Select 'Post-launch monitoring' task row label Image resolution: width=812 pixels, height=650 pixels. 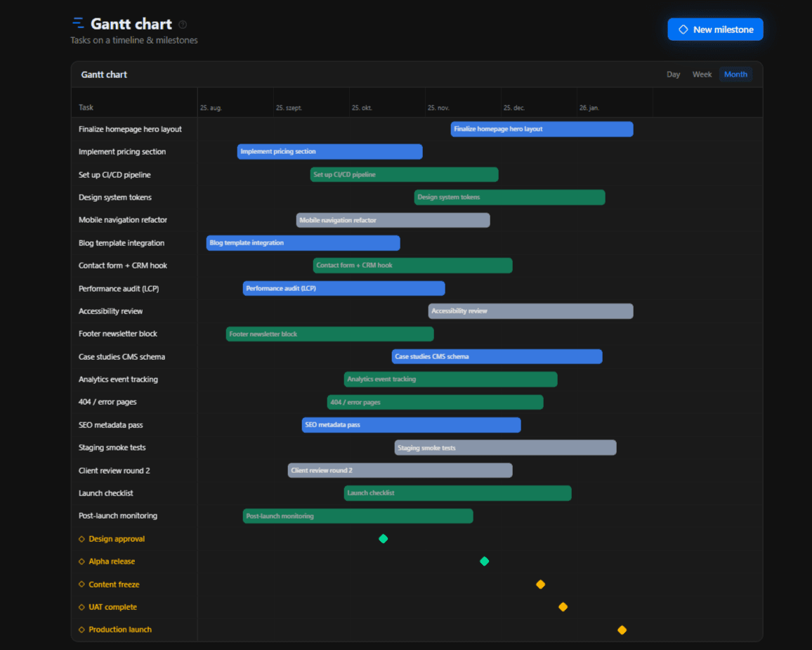(x=117, y=516)
